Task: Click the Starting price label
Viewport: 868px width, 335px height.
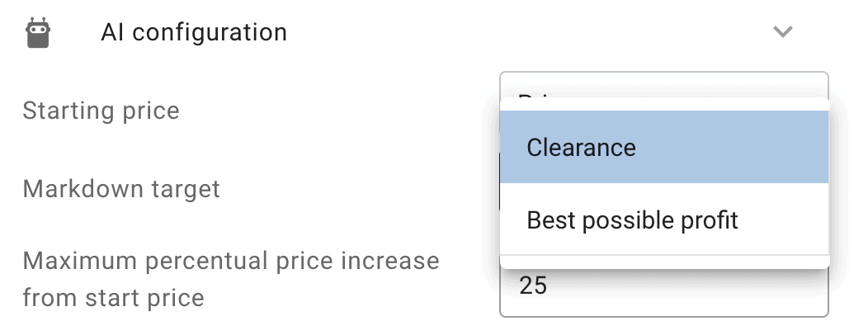Action: (x=101, y=111)
